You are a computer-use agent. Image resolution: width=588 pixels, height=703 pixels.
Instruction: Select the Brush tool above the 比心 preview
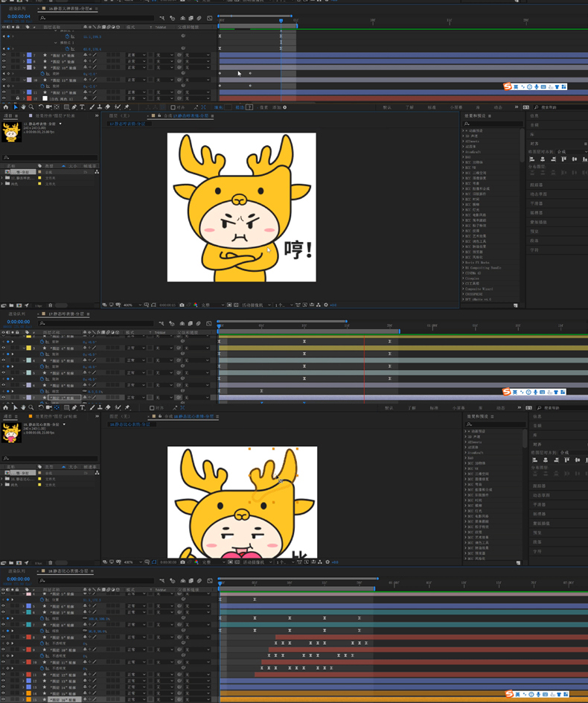pos(92,407)
